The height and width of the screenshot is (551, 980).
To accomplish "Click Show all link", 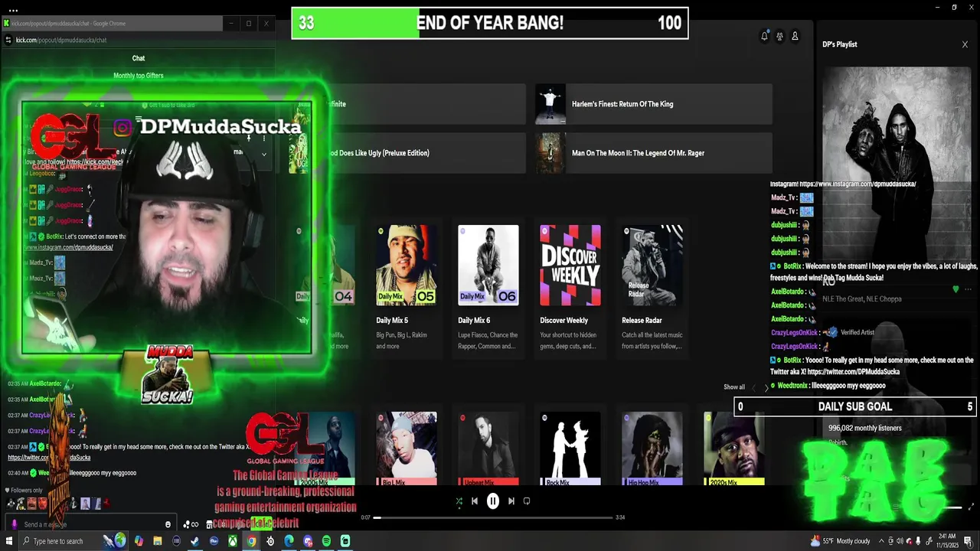I will pyautogui.click(x=734, y=387).
